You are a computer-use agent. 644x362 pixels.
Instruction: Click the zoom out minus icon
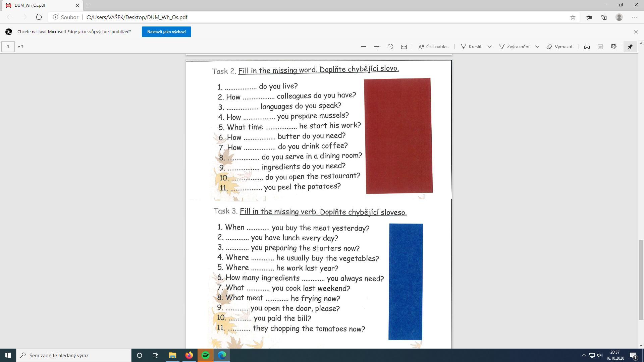click(x=363, y=47)
